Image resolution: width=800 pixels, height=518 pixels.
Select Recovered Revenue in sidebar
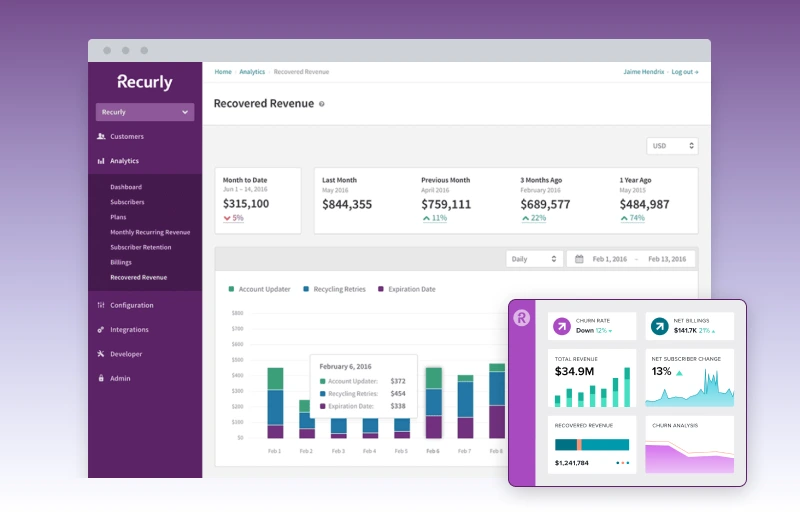[x=138, y=277]
